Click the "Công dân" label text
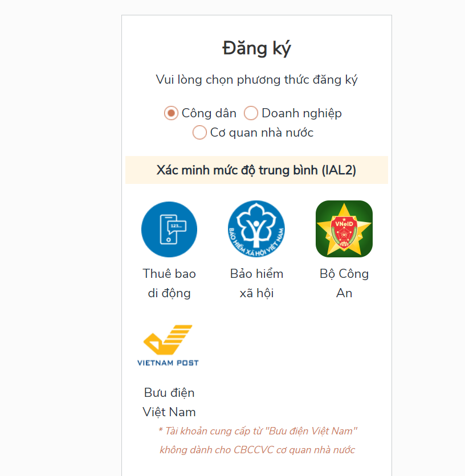The height and width of the screenshot is (476, 465). pyautogui.click(x=209, y=113)
